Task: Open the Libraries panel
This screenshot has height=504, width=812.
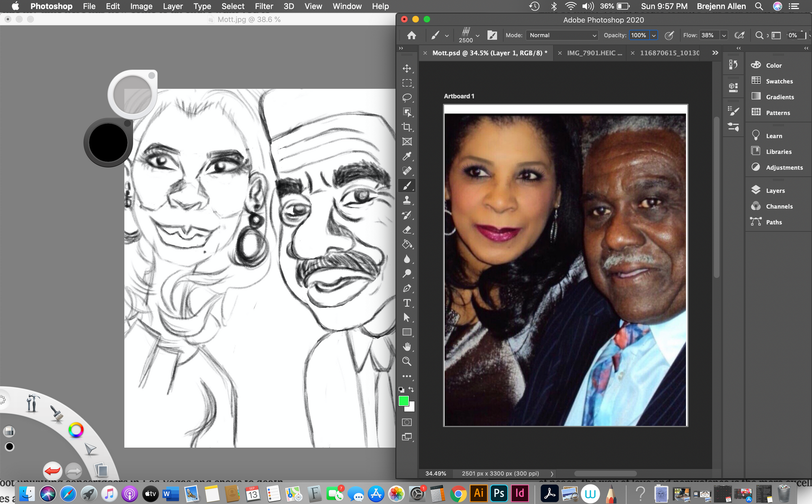Action: click(778, 151)
